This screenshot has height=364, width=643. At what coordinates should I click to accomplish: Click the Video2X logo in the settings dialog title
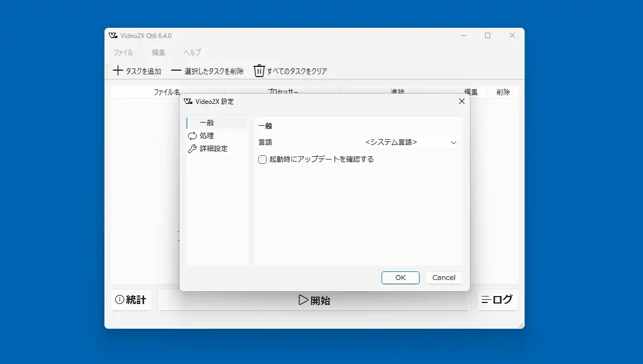coord(188,101)
